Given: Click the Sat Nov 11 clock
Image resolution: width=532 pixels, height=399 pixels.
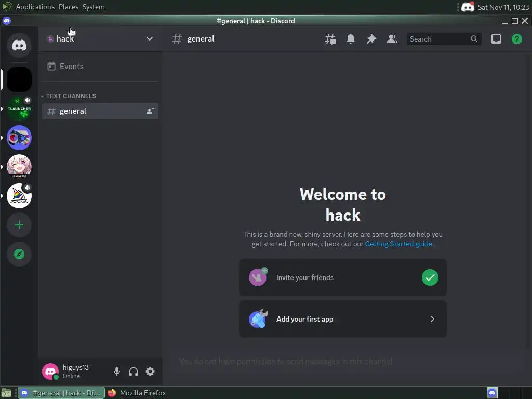Looking at the screenshot, I should [503, 7].
